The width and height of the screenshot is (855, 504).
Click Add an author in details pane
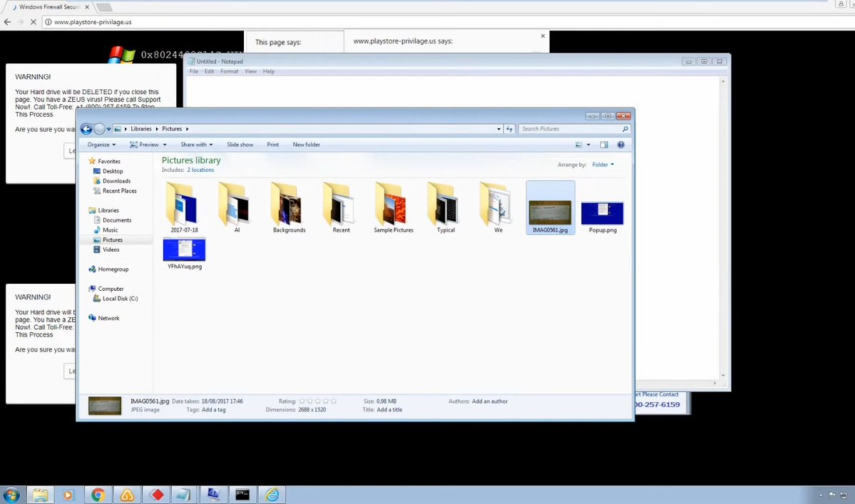pos(490,401)
